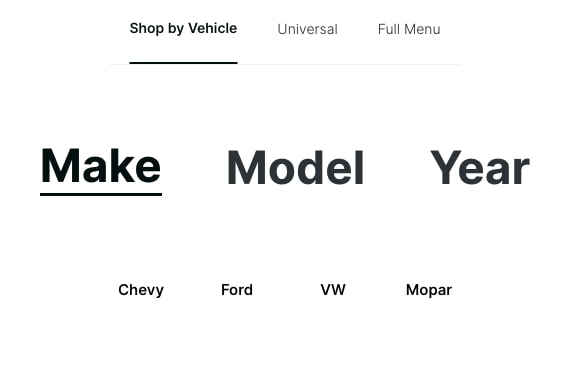Choose VW as the vehicle make
The width and height of the screenshot is (565, 374).
(333, 290)
